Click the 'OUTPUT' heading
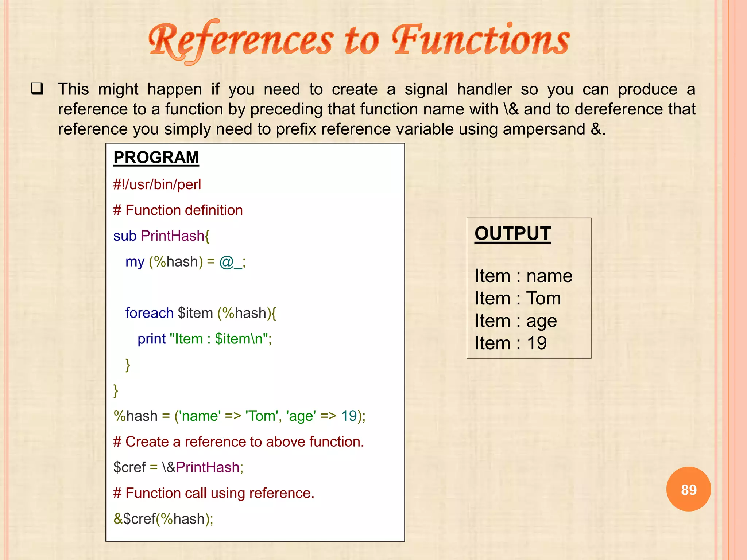This screenshot has width=747, height=560. click(513, 233)
